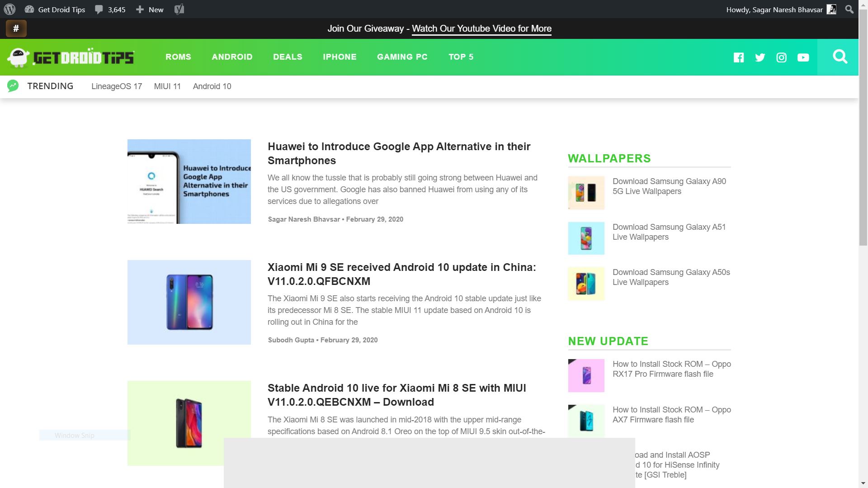Open Galaxy A50s wallpapers thumbnail
The image size is (868, 488).
(586, 284)
